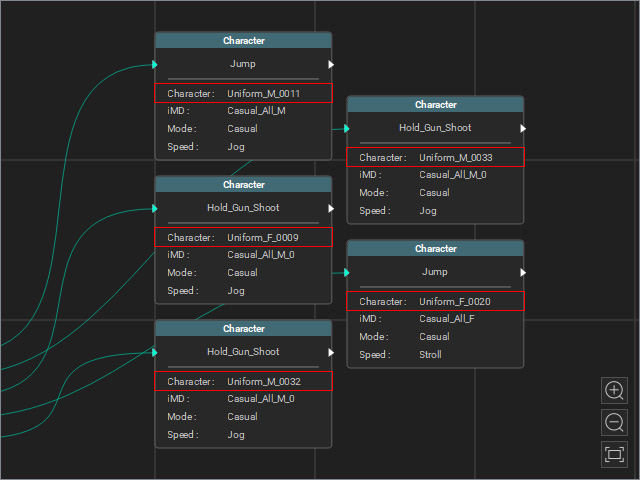
Task: Click Casual_All_F iMD value in Uniform_F_0020 node
Action: point(447,319)
